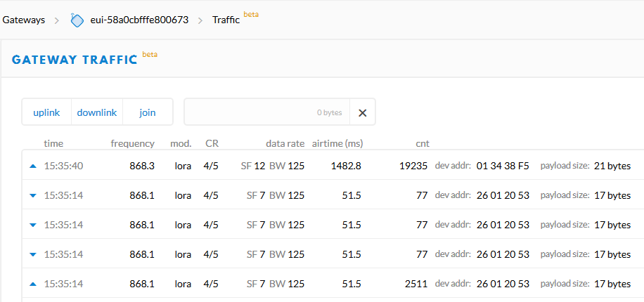Click dev addr 01 34 38 F5
The height and width of the screenshot is (302, 644).
click(503, 166)
